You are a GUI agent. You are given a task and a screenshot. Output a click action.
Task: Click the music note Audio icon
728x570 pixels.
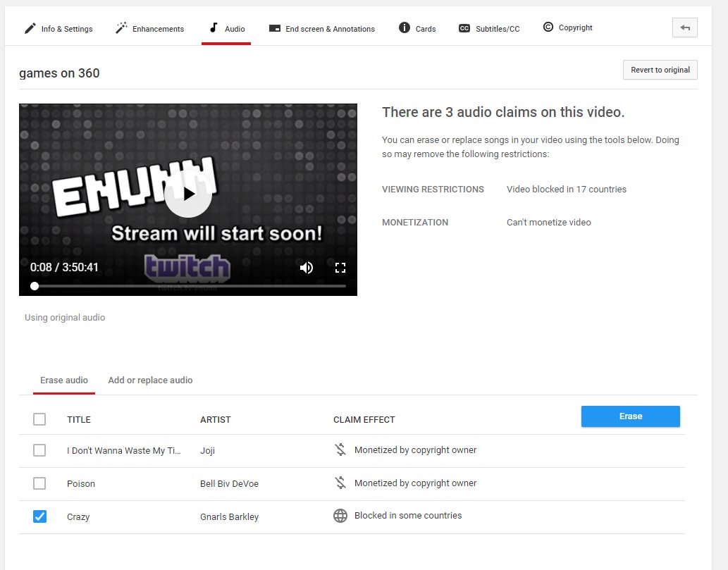tap(214, 28)
